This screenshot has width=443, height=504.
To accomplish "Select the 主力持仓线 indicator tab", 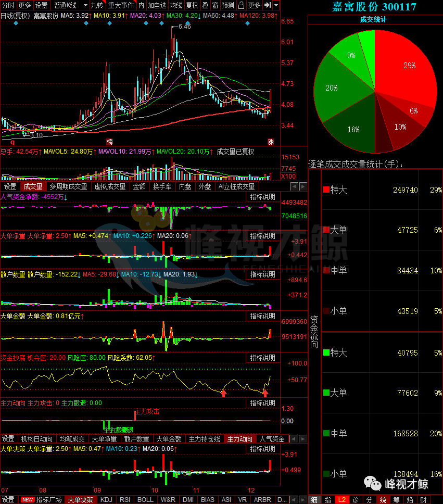I will (204, 439).
